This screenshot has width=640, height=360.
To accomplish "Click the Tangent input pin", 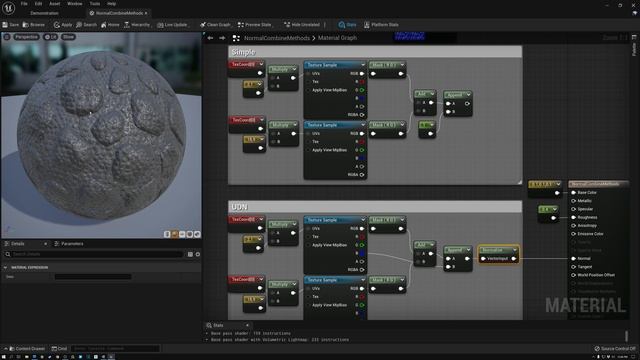I will click(573, 267).
